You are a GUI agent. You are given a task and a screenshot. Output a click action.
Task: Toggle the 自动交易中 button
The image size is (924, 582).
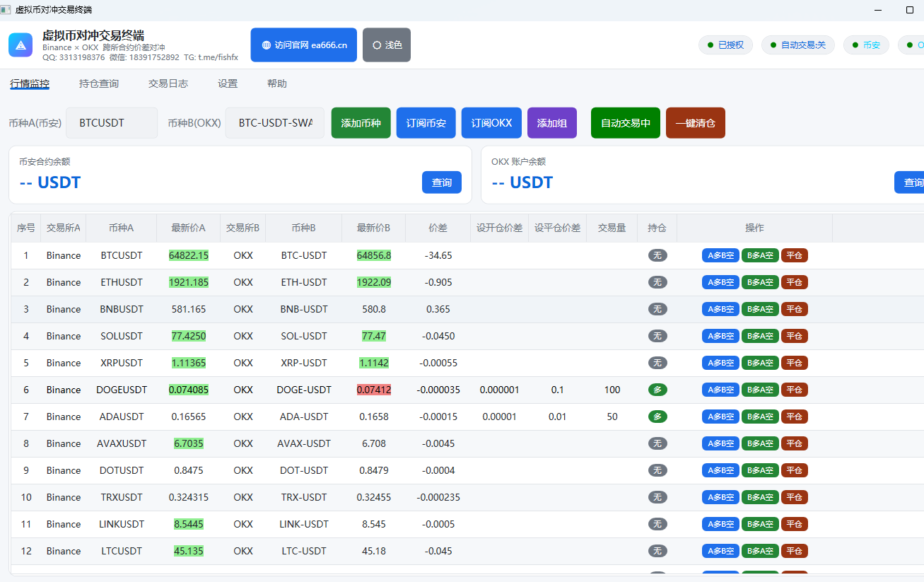pyautogui.click(x=626, y=123)
